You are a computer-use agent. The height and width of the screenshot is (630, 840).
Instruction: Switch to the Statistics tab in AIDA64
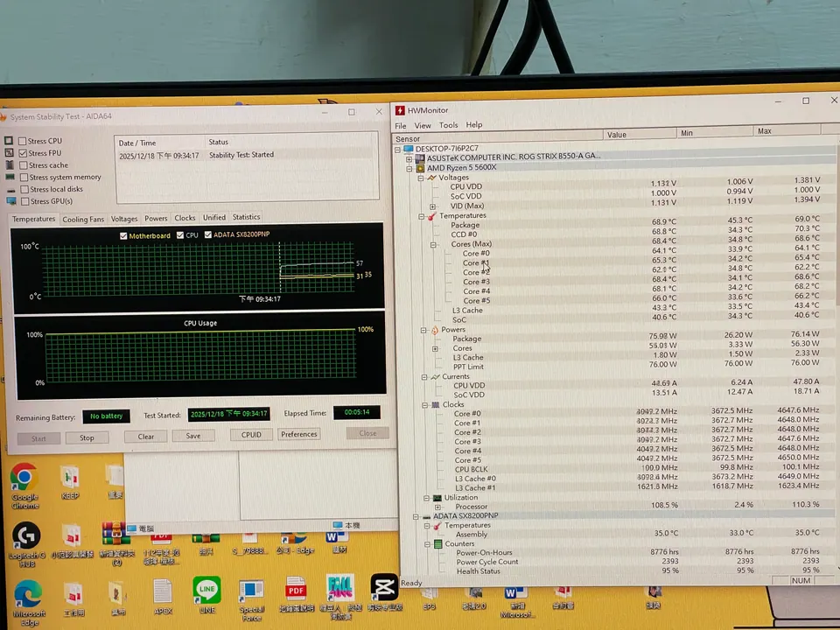(x=246, y=217)
